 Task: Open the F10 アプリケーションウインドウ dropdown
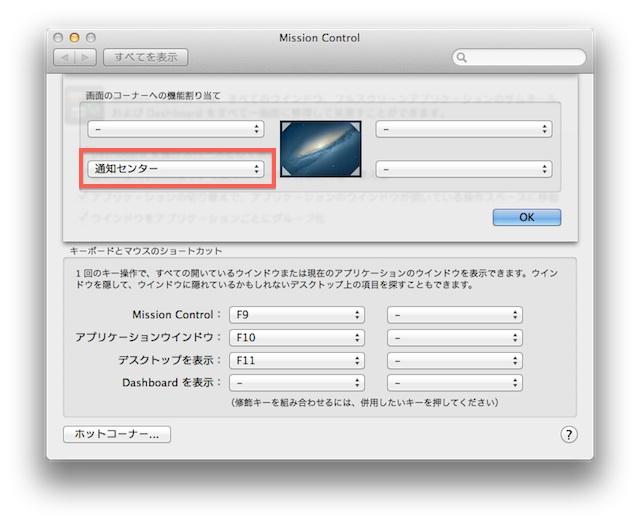coord(297,337)
